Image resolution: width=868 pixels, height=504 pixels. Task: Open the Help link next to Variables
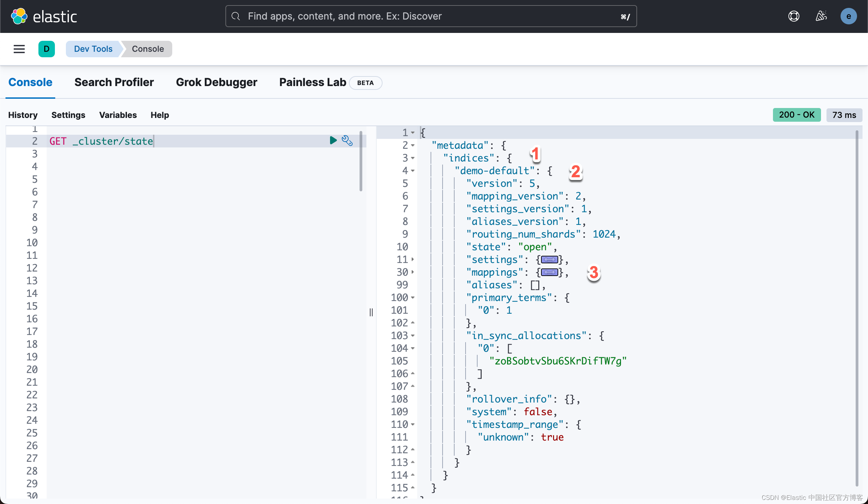coord(160,115)
